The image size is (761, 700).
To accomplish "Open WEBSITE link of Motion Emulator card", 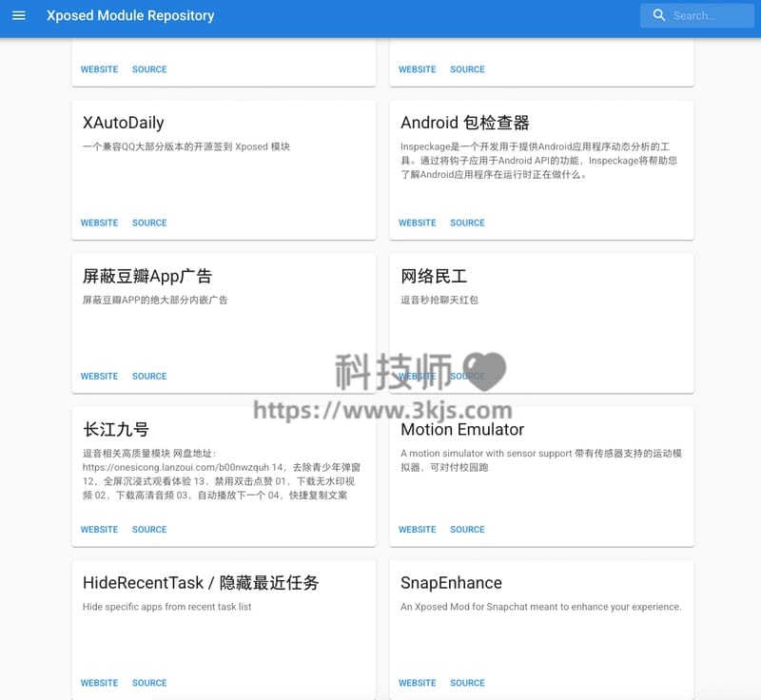I will pos(418,529).
